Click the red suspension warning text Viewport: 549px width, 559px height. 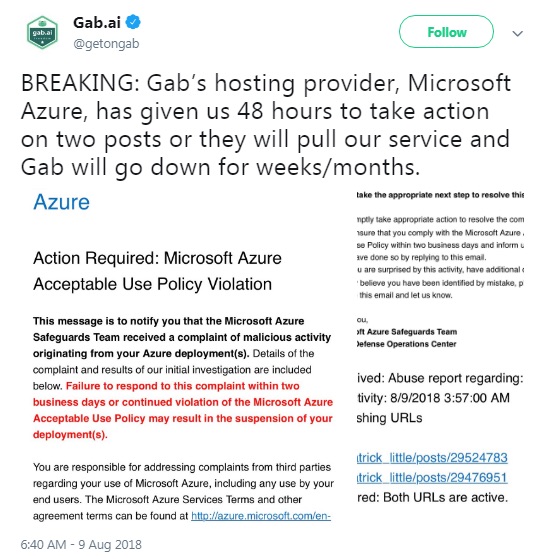(183, 410)
